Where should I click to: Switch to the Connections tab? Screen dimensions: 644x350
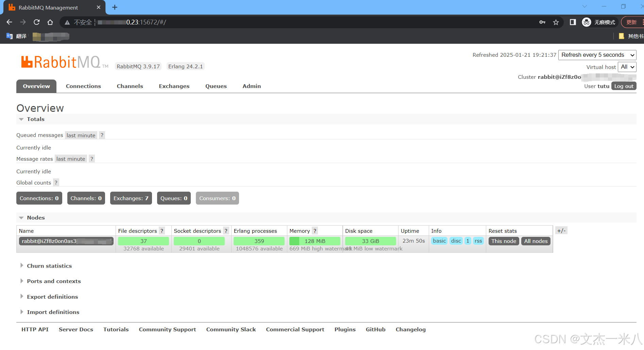pos(83,86)
